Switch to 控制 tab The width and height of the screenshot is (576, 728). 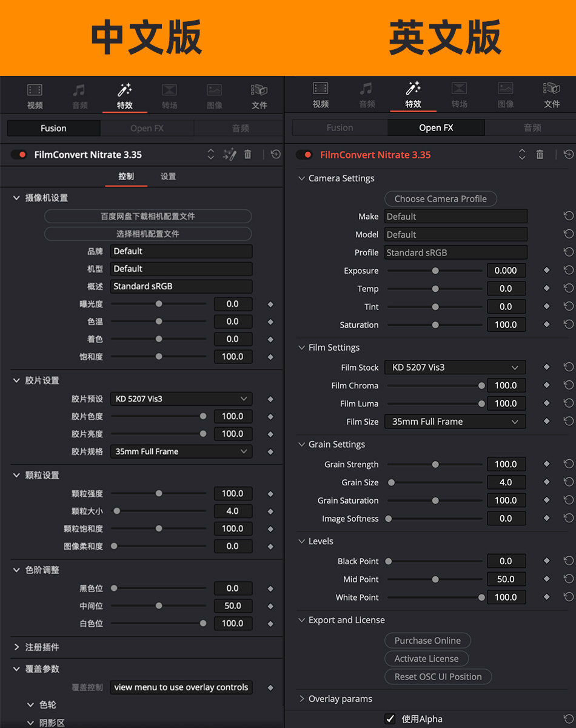click(126, 177)
